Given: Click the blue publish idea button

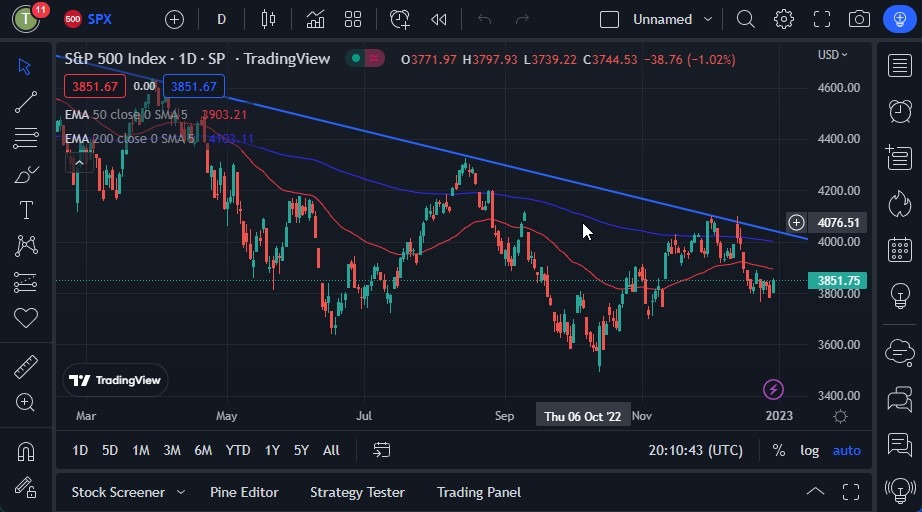Looking at the screenshot, I should (x=900, y=19).
